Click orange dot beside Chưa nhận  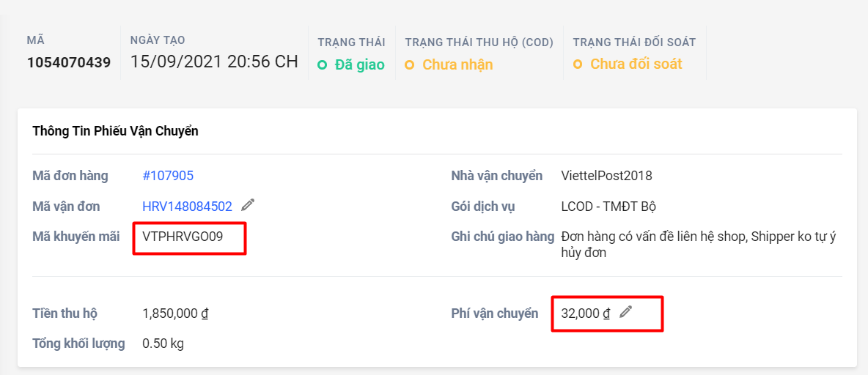click(410, 65)
